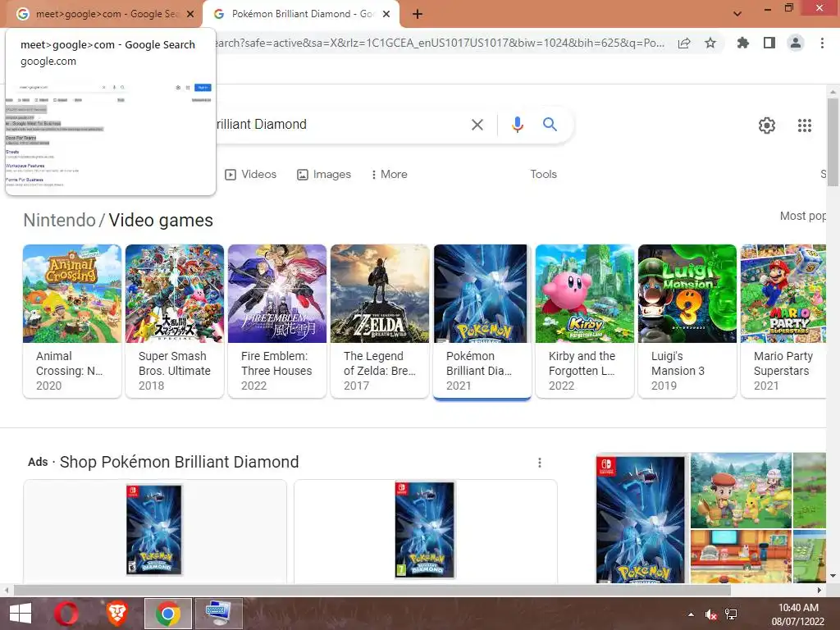Open first shopping ad with E-rated box

155,531
